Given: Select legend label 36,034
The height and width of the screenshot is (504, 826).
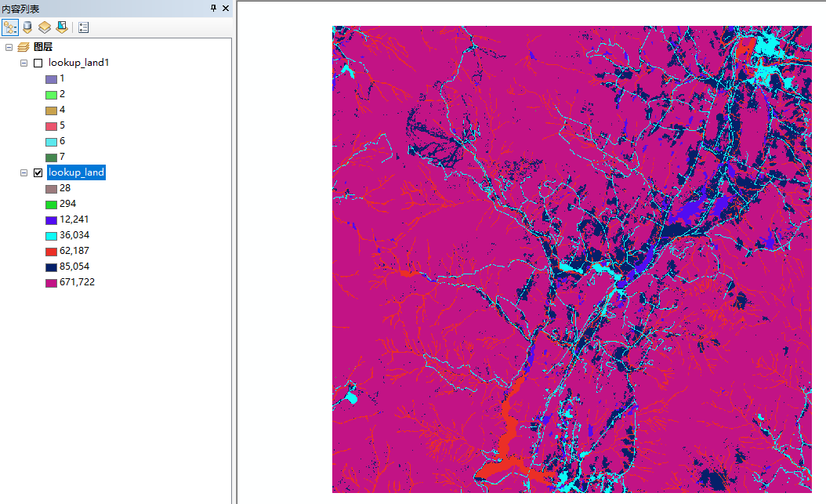Looking at the screenshot, I should pos(74,235).
